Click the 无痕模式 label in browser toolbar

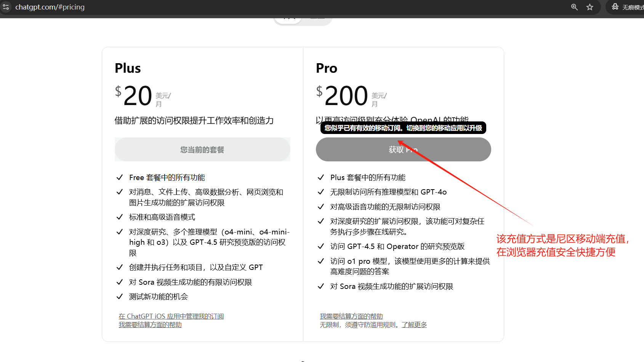pos(633,7)
